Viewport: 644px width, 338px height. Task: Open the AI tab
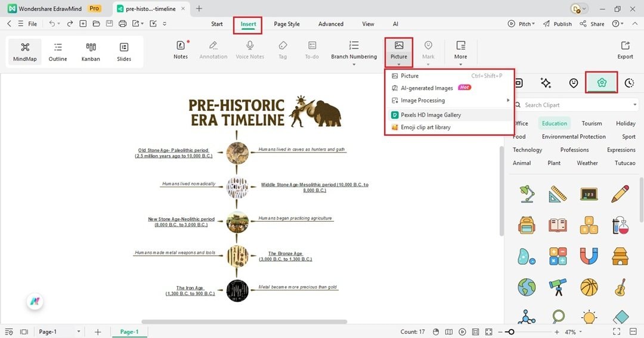395,24
